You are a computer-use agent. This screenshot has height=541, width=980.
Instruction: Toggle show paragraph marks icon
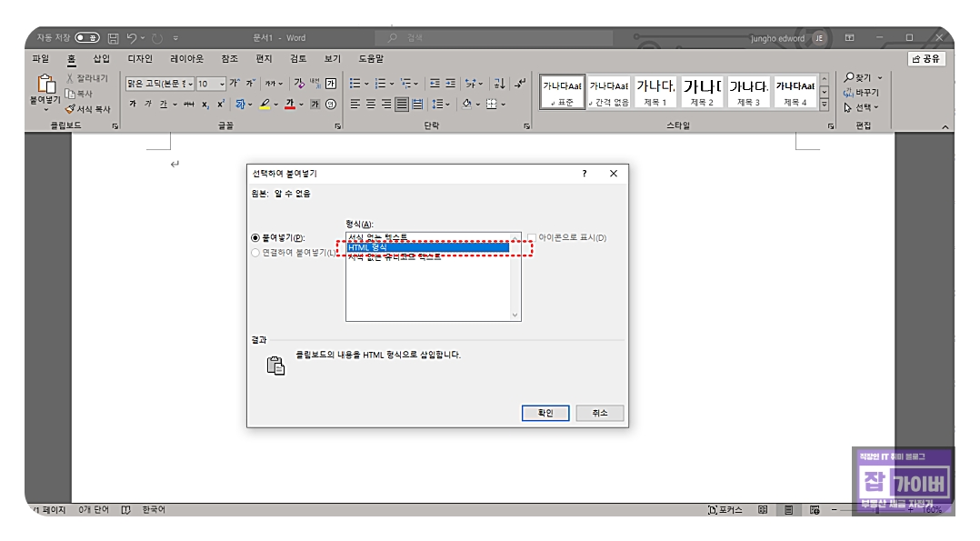(520, 83)
